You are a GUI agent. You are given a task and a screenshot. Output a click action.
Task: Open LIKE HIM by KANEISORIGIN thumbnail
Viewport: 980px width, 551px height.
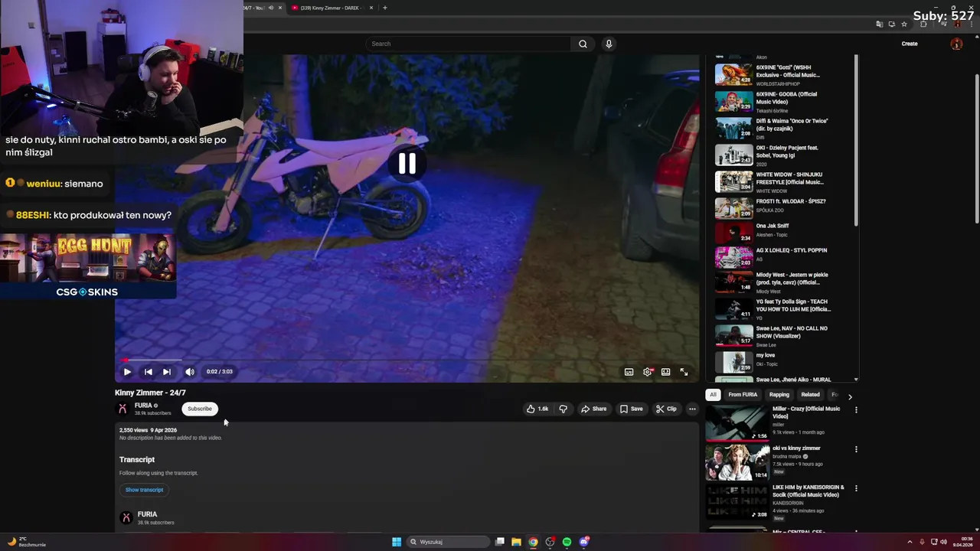737,501
